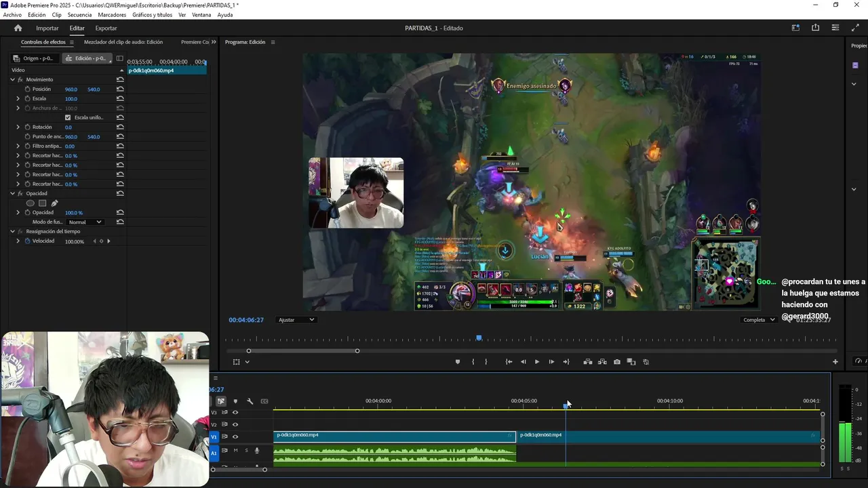Viewport: 868px width, 488px height.
Task: Open the Archivo menu
Action: (12, 15)
